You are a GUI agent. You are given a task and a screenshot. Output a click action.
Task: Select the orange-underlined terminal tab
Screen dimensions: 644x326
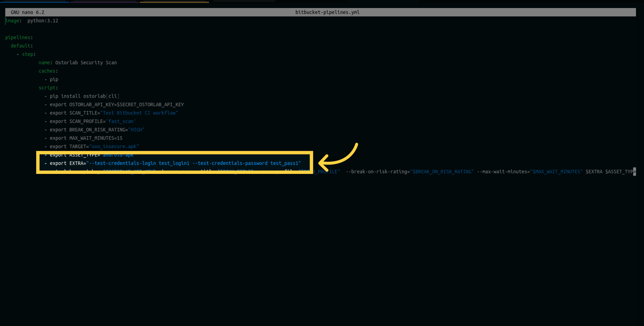click(x=174, y=2)
